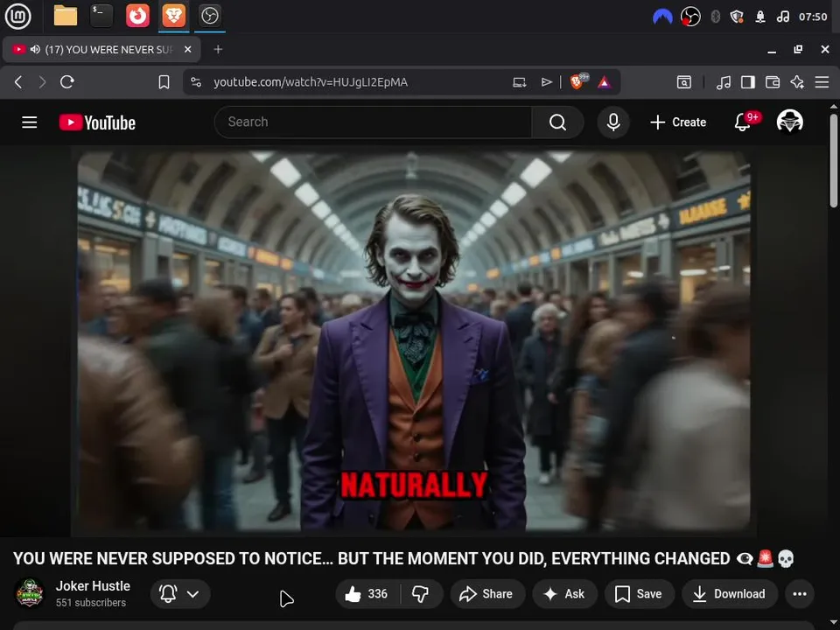Open the Bluetooth tray icon
The image size is (840, 630).
715,17
